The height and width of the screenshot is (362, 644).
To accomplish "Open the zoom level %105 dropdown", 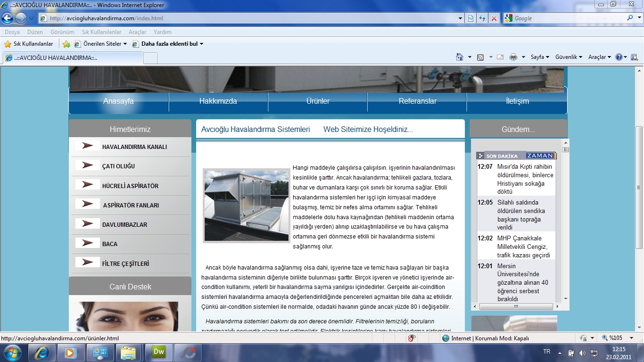I will [618, 338].
